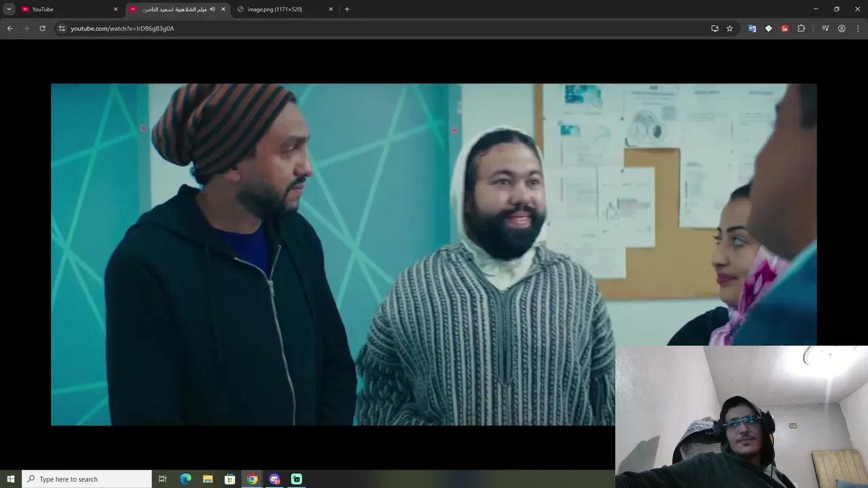This screenshot has height=488, width=868.
Task: Click the webcam overlay thumbnail
Action: click(x=741, y=417)
